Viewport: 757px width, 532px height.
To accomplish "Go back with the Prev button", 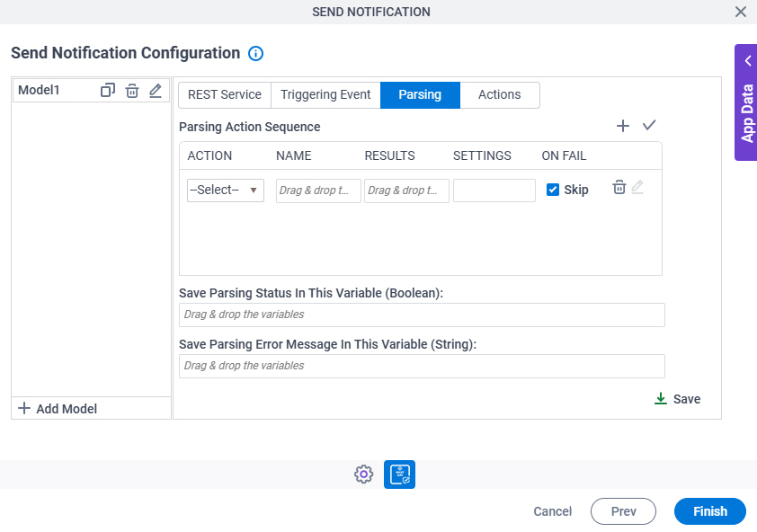I will pyautogui.click(x=623, y=511).
